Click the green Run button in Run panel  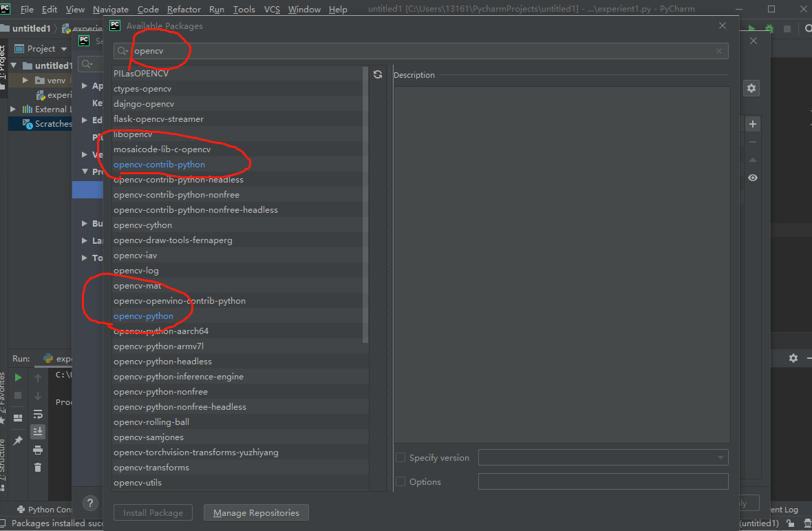[18, 377]
